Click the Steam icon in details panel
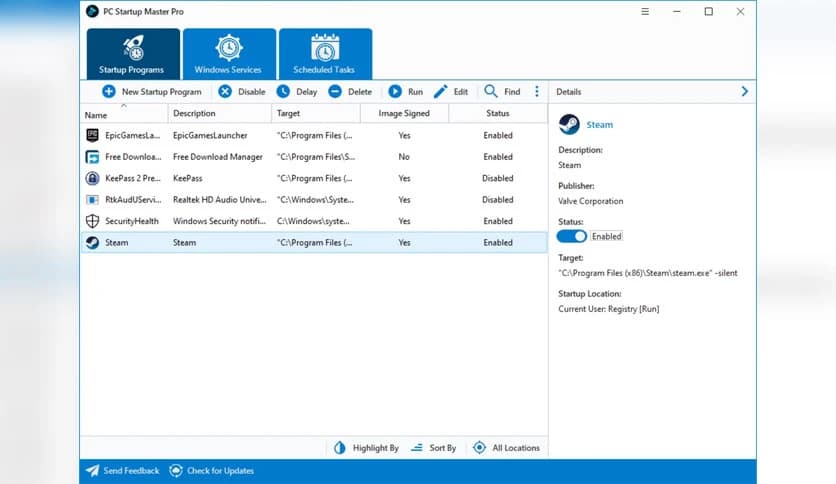This screenshot has height=484, width=836. tap(568, 125)
